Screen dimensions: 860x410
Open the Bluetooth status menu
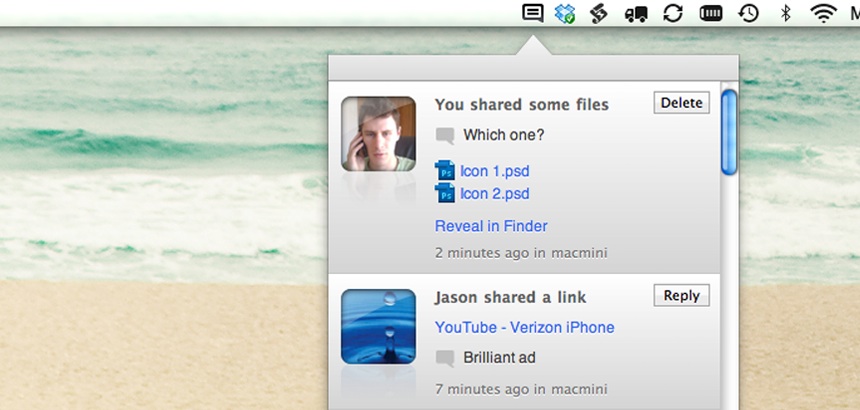point(786,13)
